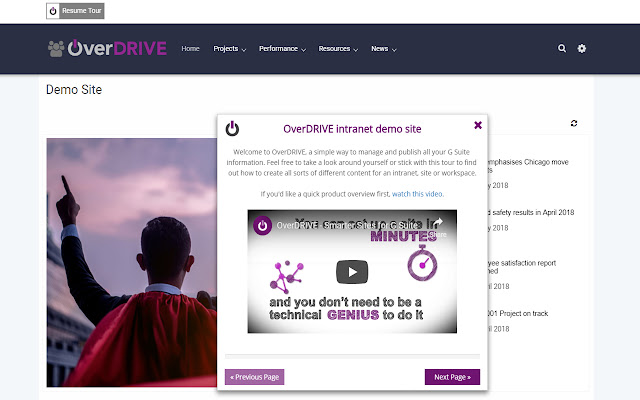Image resolution: width=640 pixels, height=400 pixels.
Task: Open news item about Chicago move
Action: tap(528, 166)
